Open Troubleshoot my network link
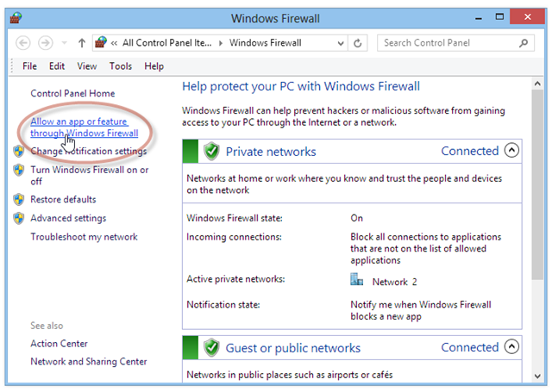552x392 pixels. tap(84, 237)
